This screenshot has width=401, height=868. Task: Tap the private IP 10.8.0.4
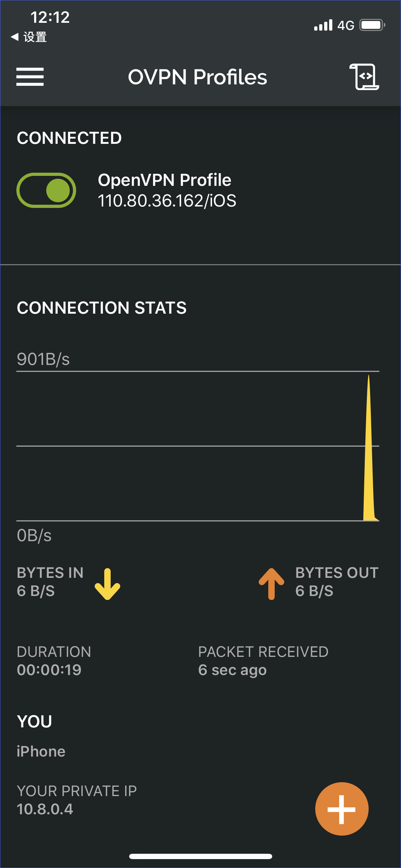click(45, 809)
